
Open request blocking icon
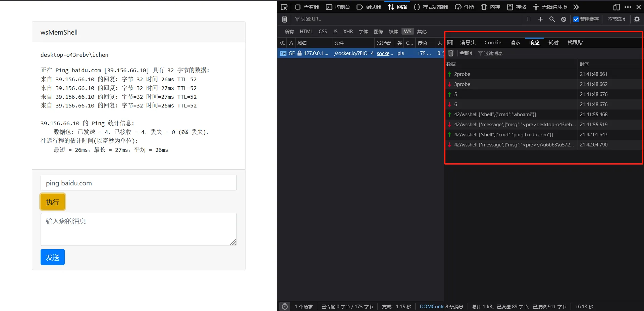click(564, 19)
